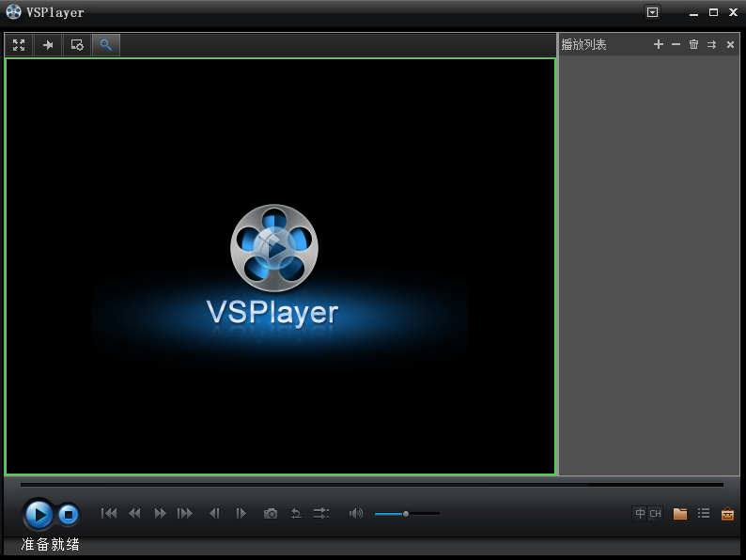This screenshot has height=560, width=746.
Task: Close the 播放列表 playlist panel
Action: [x=730, y=44]
